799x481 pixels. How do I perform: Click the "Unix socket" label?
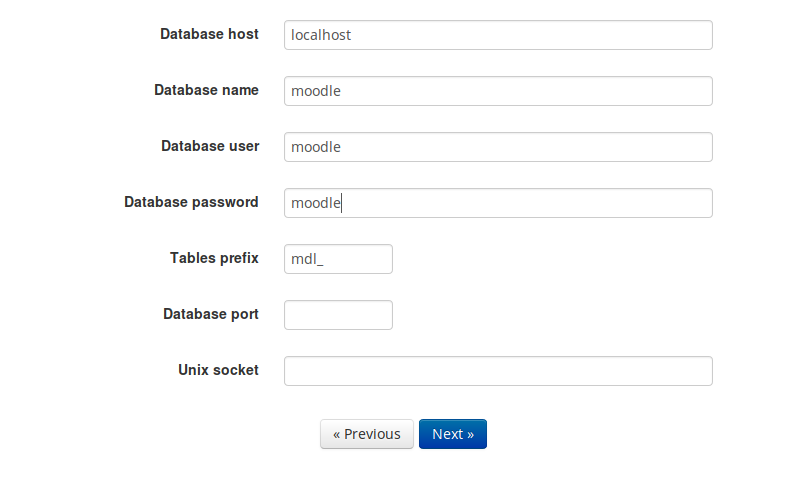pos(218,370)
